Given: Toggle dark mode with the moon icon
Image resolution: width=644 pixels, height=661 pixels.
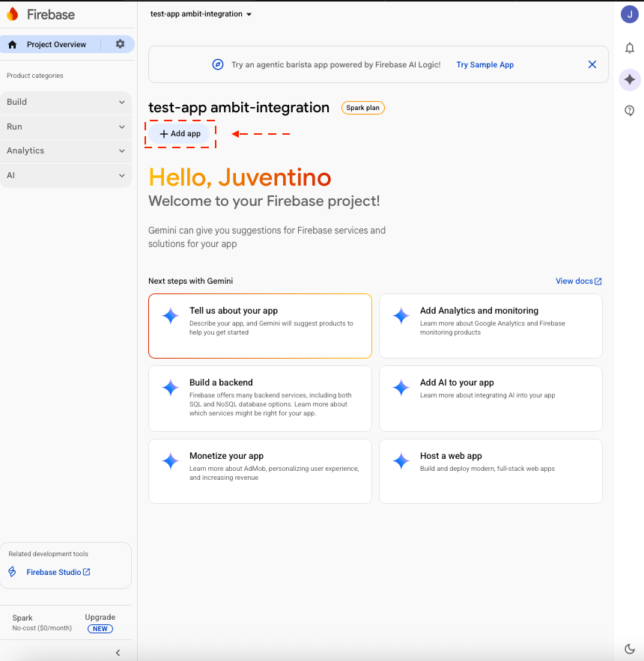Looking at the screenshot, I should [630, 648].
